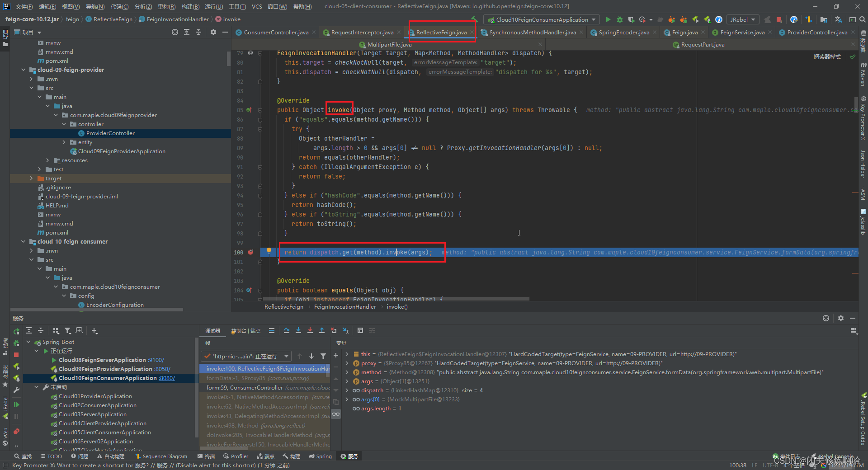Image resolution: width=868 pixels, height=470 pixels.
Task: Open Search Everywhere magnifier icon
Action: [862, 19]
